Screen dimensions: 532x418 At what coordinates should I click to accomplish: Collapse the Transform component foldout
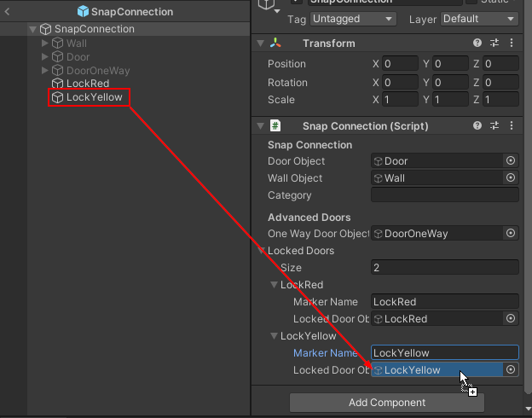pos(260,44)
